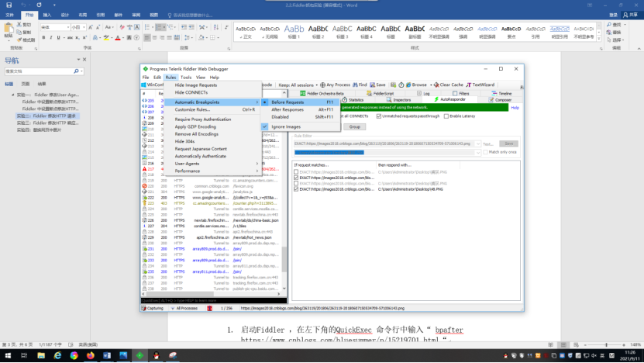
Task: Toggle Bold formatting in Word ribbon
Action: pyautogui.click(x=43, y=37)
